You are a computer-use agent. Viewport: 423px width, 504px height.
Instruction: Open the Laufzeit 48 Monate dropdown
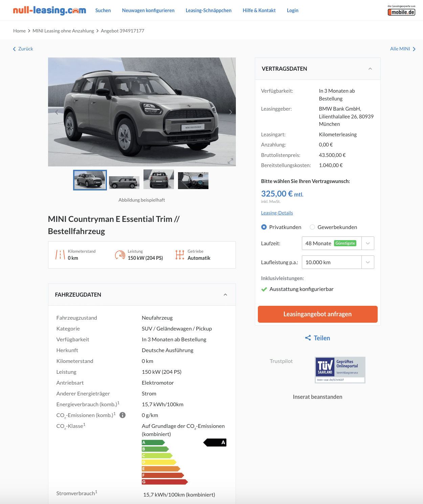tap(338, 243)
